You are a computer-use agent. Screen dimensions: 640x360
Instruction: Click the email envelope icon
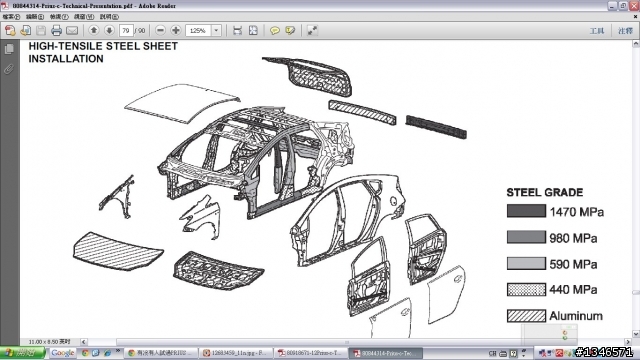point(72,31)
